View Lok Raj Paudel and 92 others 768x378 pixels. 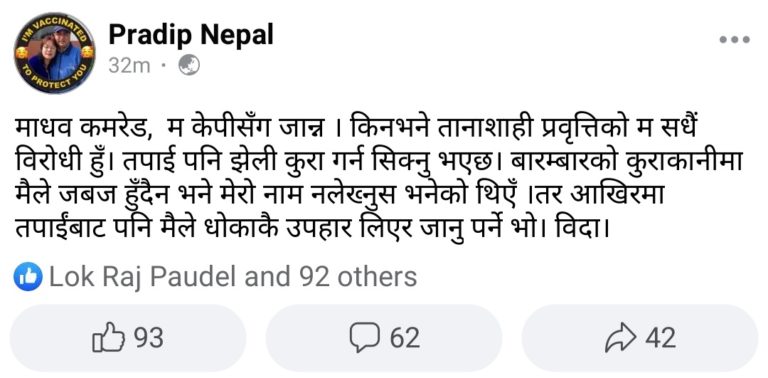click(x=233, y=277)
